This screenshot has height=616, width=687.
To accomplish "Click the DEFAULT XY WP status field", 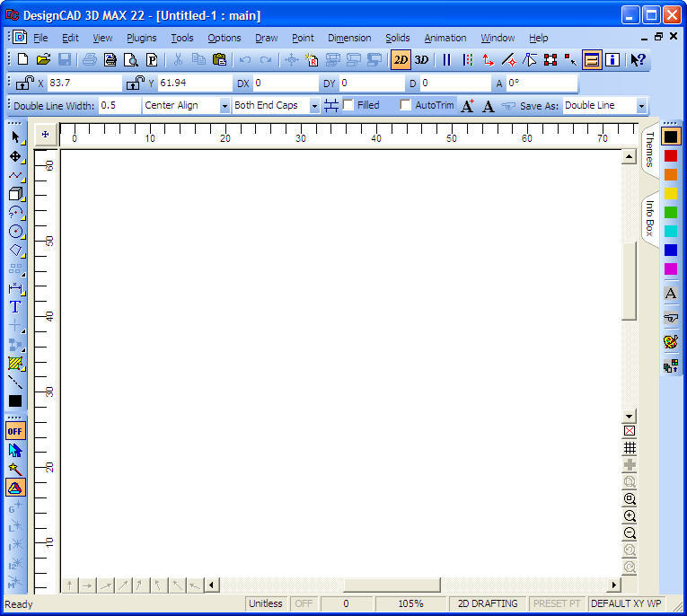I will click(x=626, y=603).
